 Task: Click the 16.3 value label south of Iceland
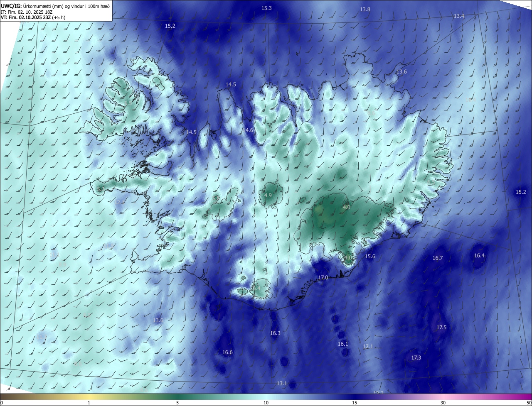(x=275, y=333)
